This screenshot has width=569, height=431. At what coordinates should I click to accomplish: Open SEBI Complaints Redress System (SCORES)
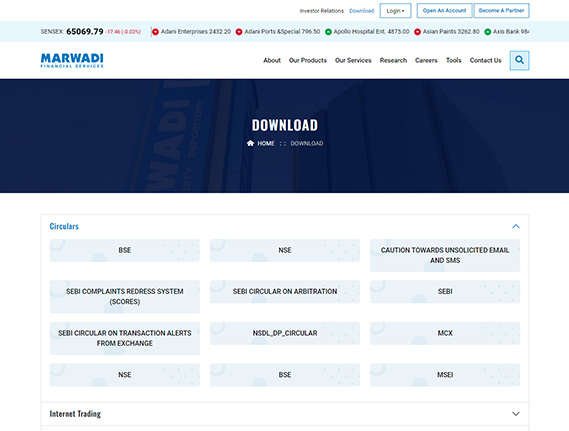pos(124,296)
